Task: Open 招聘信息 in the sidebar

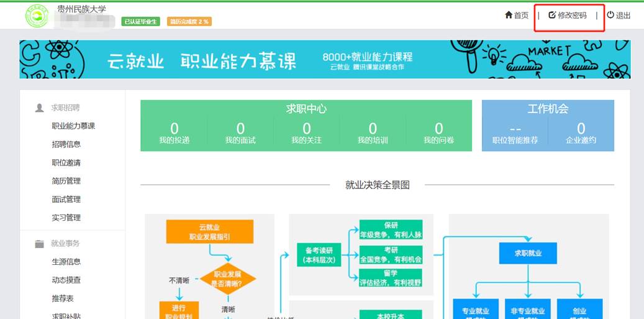Action: [66, 144]
